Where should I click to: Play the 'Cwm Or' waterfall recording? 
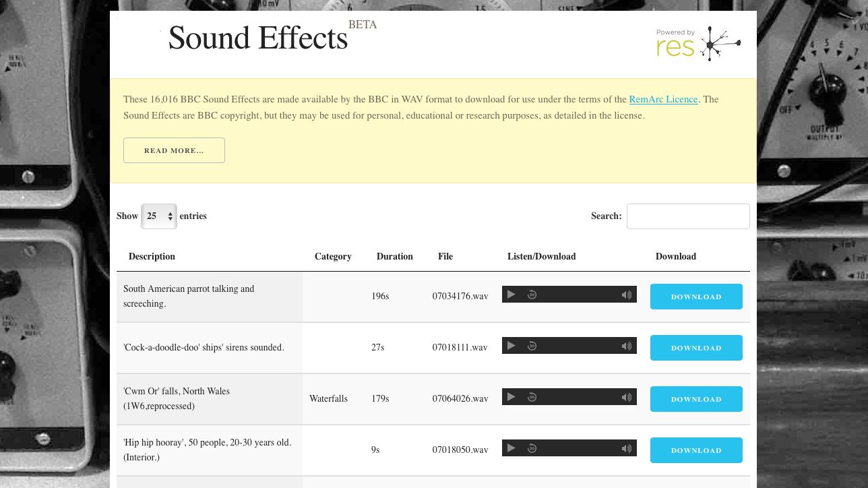click(511, 396)
